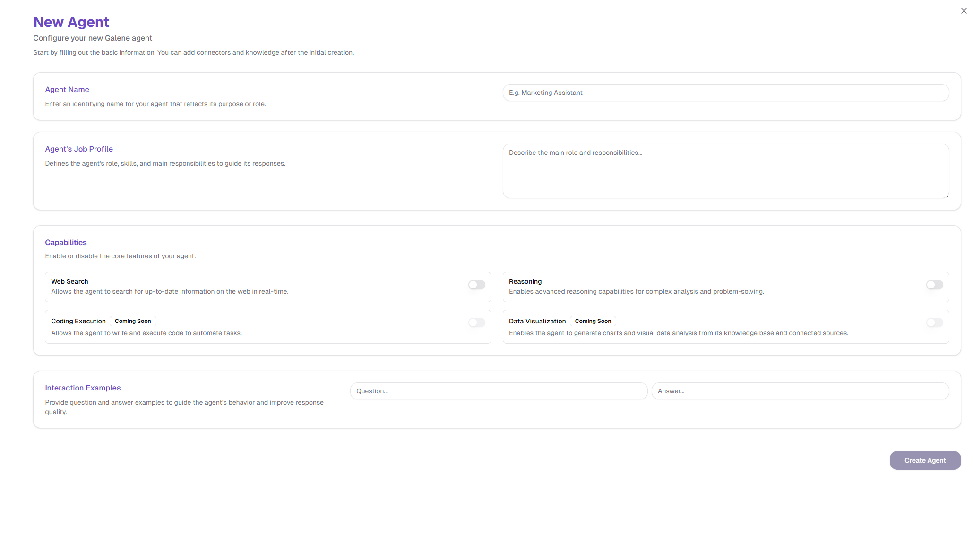Screen dimensions: 973x560
Task: Click the New Agent page title
Action: tap(71, 22)
